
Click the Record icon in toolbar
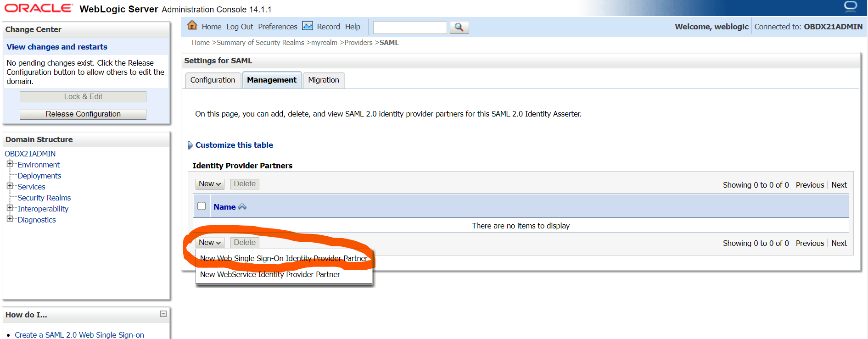[x=308, y=26]
